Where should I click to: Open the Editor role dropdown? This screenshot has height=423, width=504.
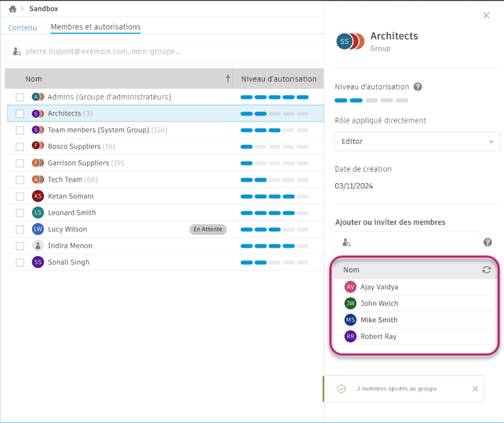tap(417, 141)
